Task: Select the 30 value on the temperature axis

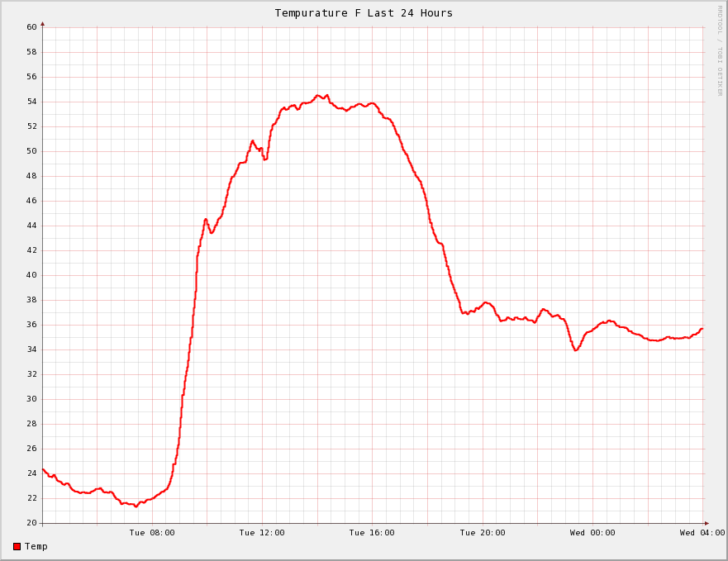Action: (31, 399)
